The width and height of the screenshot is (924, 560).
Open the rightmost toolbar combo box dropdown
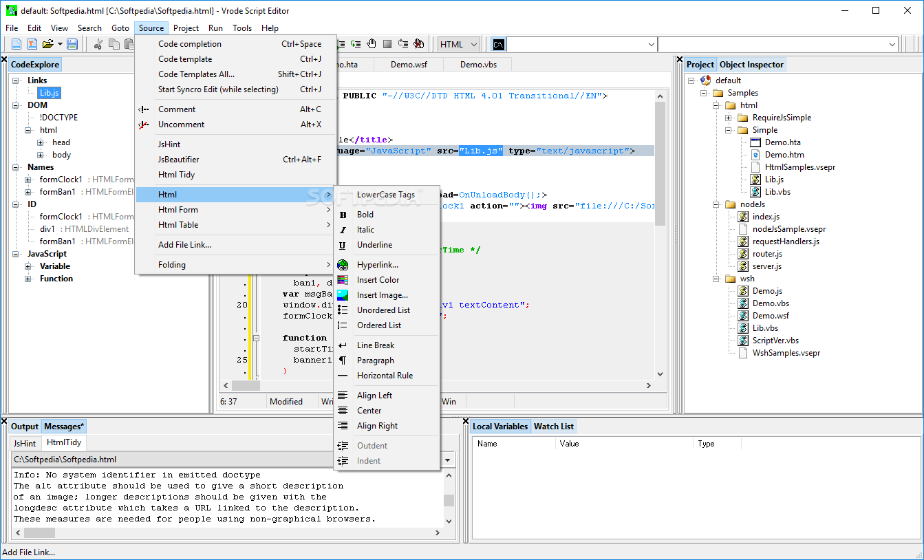coord(892,44)
